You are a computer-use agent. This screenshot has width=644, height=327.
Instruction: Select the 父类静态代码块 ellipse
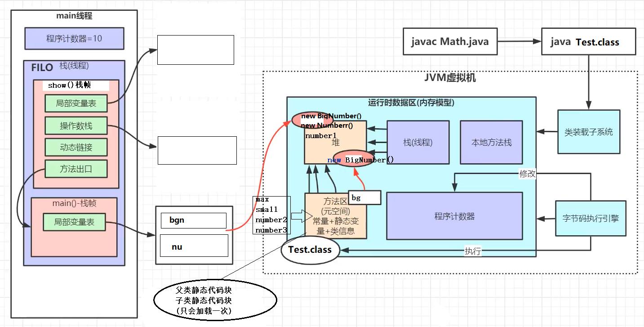[x=215, y=300]
